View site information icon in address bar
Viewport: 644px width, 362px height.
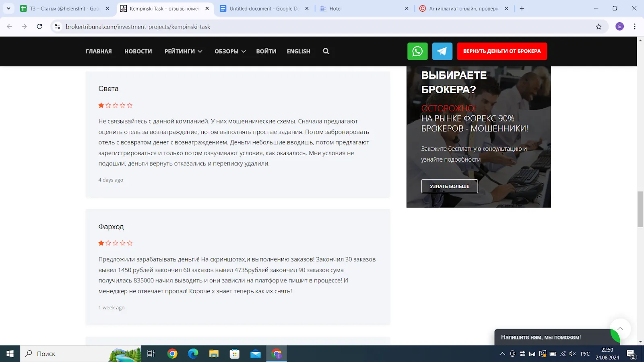[x=58, y=27]
